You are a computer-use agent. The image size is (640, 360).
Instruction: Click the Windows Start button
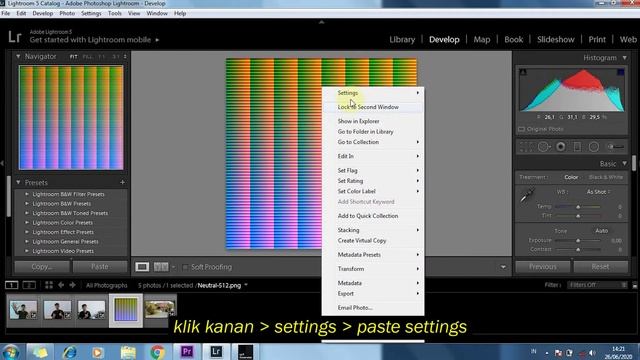tap(11, 351)
